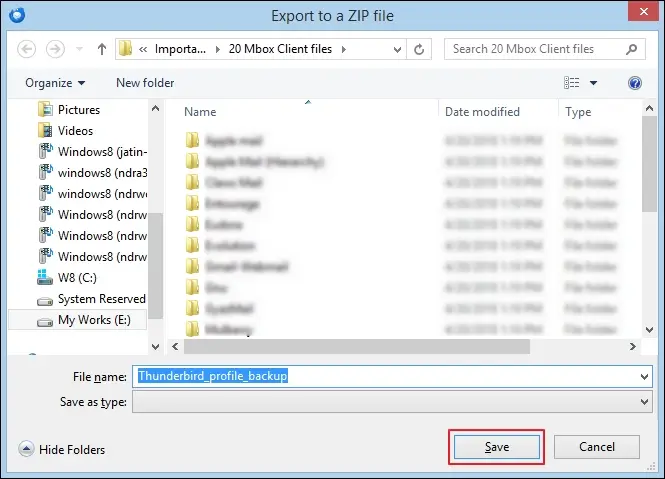Image resolution: width=665 pixels, height=479 pixels.
Task: Select '20 Mbox Client files' breadcrumb
Action: point(280,49)
